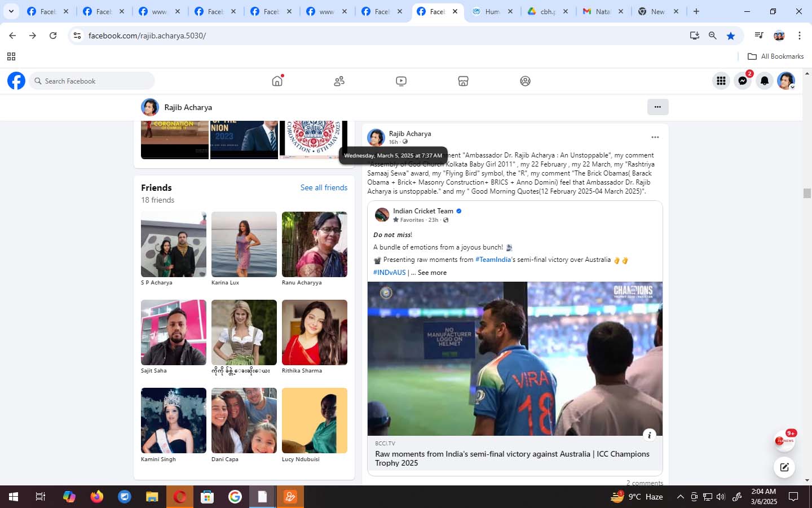Click the Search Facebook field
Image resolution: width=812 pixels, height=508 pixels.
[x=92, y=81]
